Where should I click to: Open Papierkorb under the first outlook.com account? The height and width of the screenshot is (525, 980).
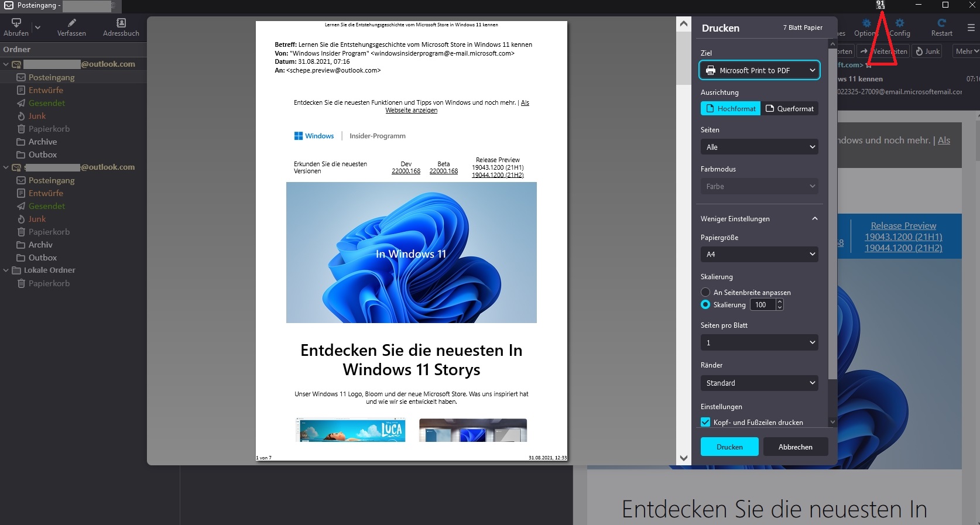[49, 129]
